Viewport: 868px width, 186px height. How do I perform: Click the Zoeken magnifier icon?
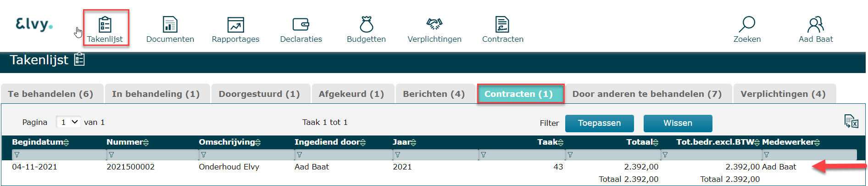point(747,25)
